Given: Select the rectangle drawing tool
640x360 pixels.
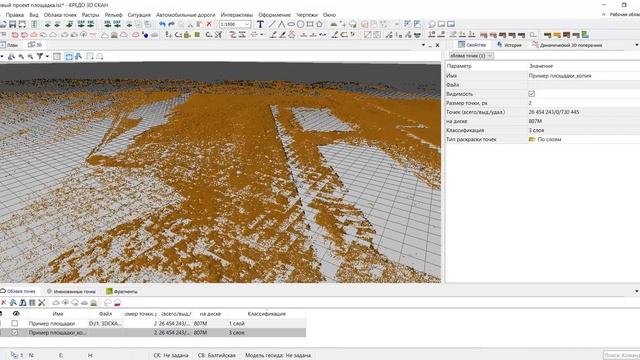Looking at the screenshot, I should click(310, 24).
